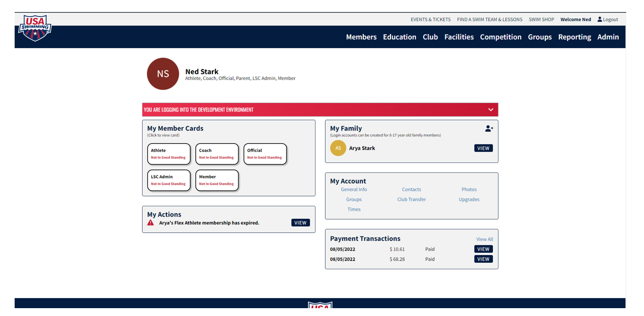View Arya Stark's family member details
644x316 pixels.
[x=483, y=148]
